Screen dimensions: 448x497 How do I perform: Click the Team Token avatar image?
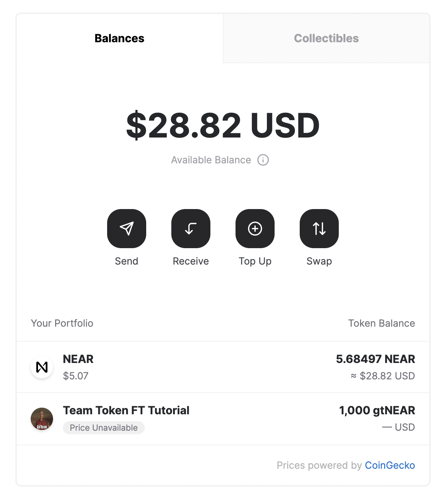tap(42, 418)
